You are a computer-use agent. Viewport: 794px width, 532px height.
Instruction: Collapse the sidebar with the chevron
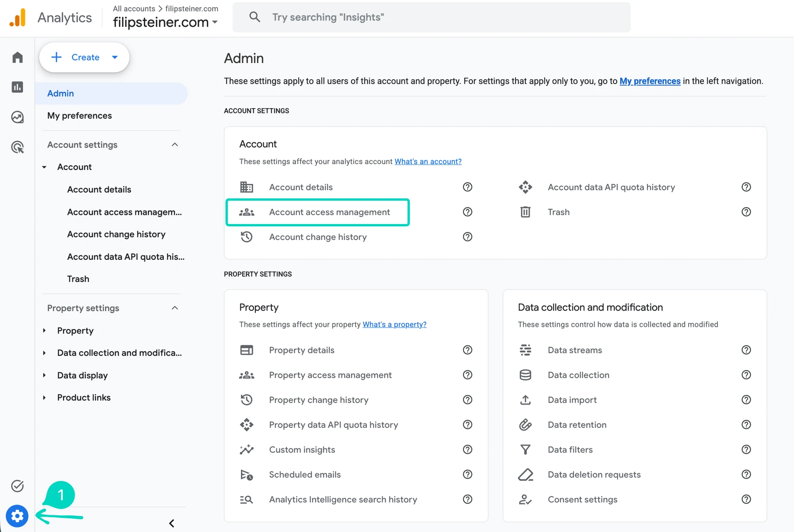coord(172,523)
